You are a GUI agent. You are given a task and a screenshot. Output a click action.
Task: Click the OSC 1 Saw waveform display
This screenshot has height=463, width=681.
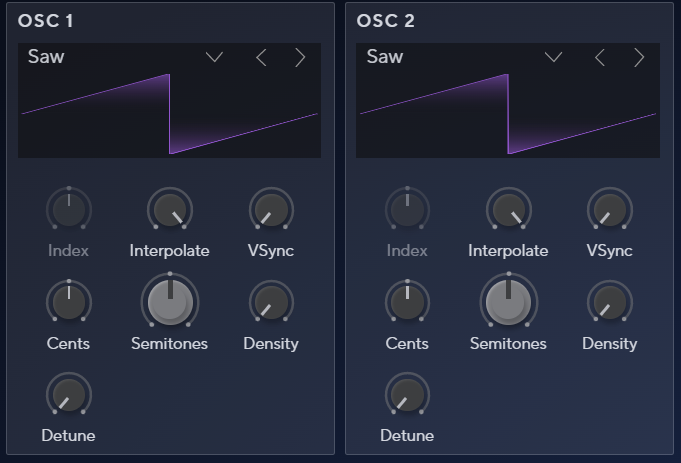click(x=169, y=114)
